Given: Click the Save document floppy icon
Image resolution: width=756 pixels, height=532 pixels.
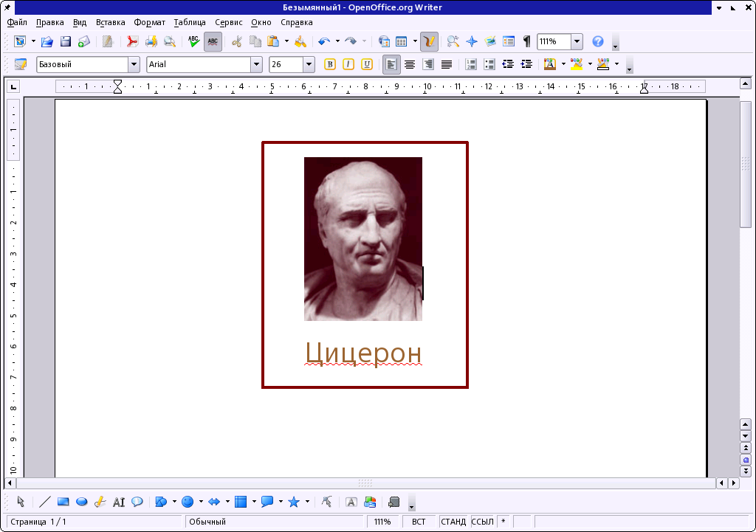Looking at the screenshot, I should tap(66, 41).
